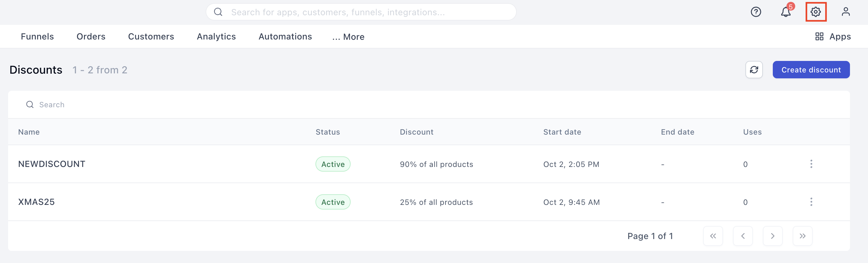Open the notifications bell
Screen dimensions: 868x263
click(x=786, y=12)
